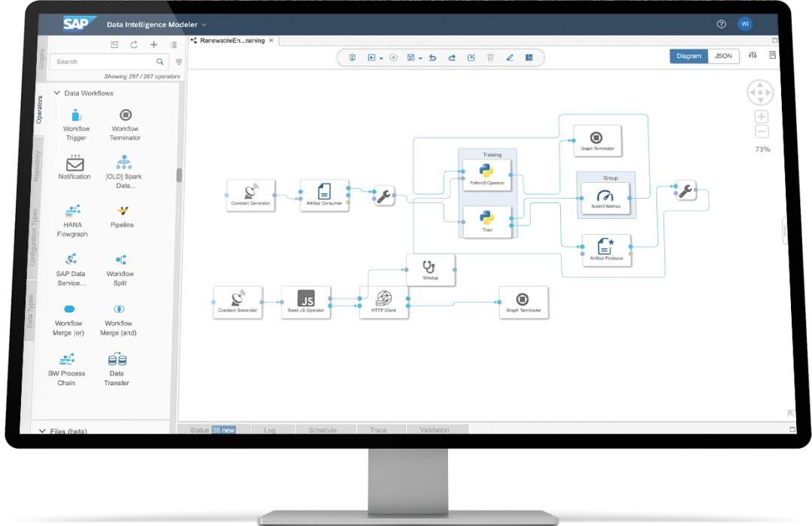Delete selection with the trash icon
Screen dimensions: 812x526
pyautogui.click(x=490, y=57)
